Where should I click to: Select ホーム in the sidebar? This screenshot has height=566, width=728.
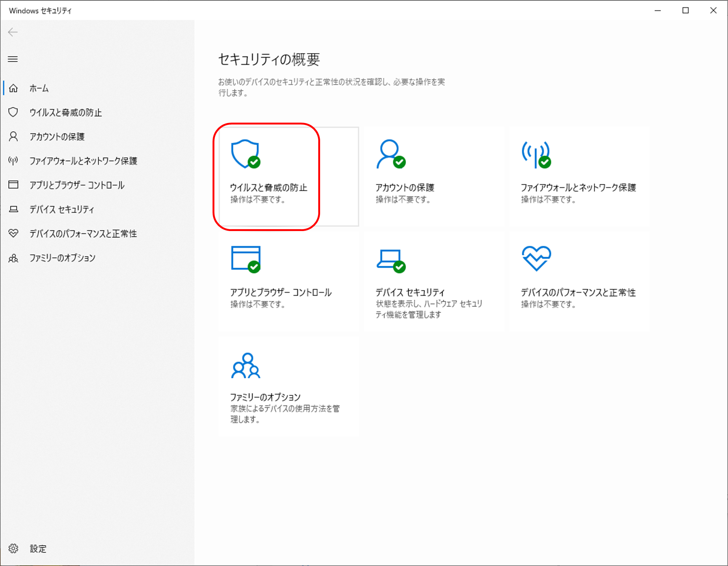point(39,88)
